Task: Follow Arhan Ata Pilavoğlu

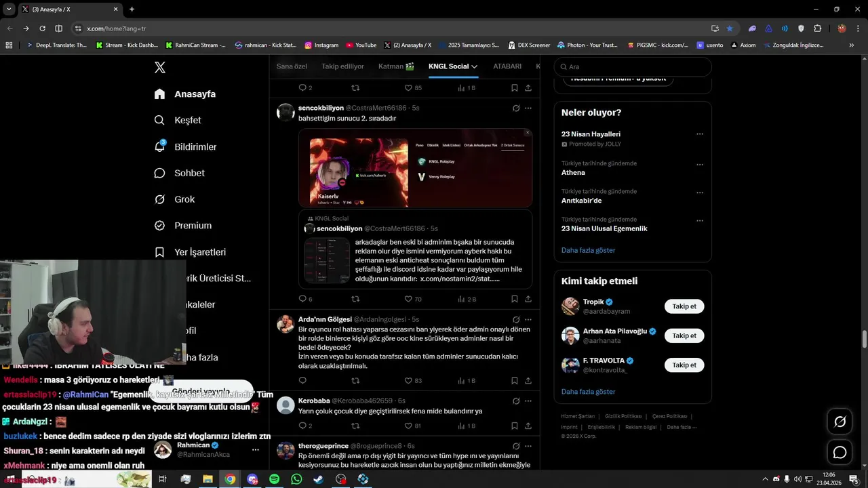Action: tap(684, 335)
